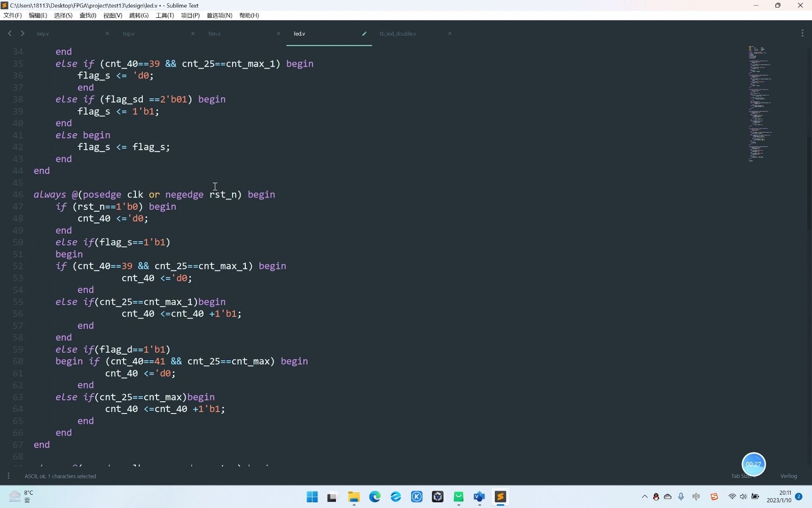Click the microphone tray icon

pos(681,497)
